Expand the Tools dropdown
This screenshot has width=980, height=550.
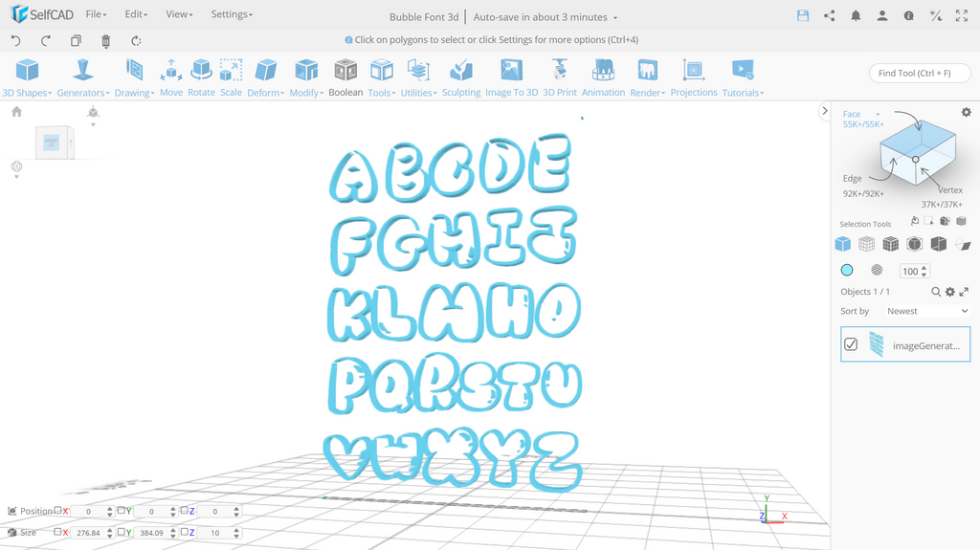381,77
